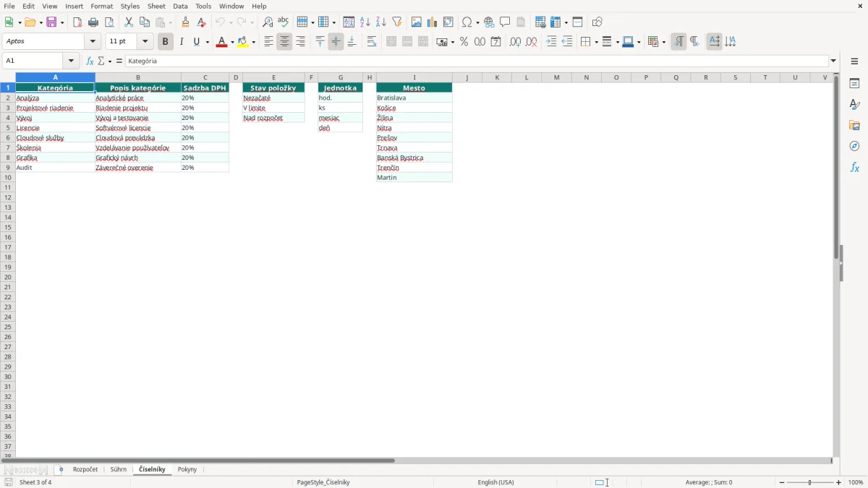Viewport: 868px width, 488px height.
Task: Toggle Wrap Text button
Action: tap(372, 42)
